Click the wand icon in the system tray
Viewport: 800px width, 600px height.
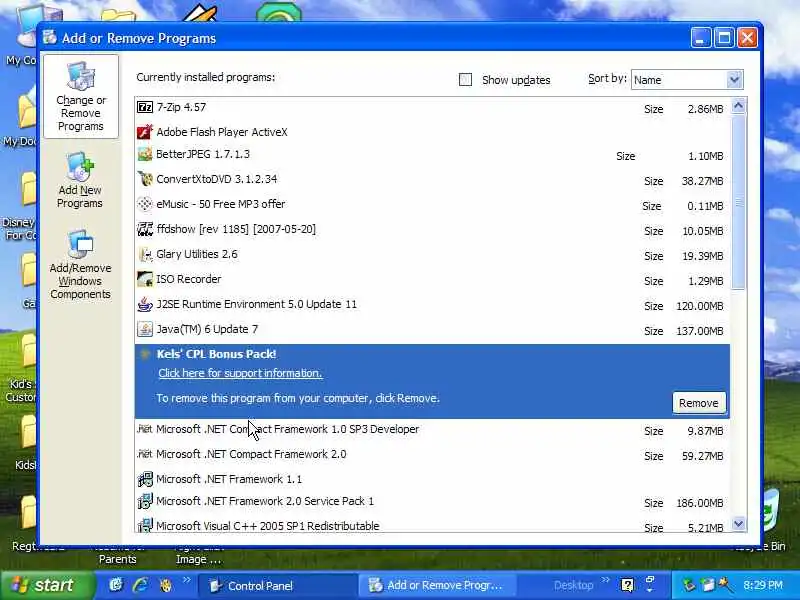[724, 585]
